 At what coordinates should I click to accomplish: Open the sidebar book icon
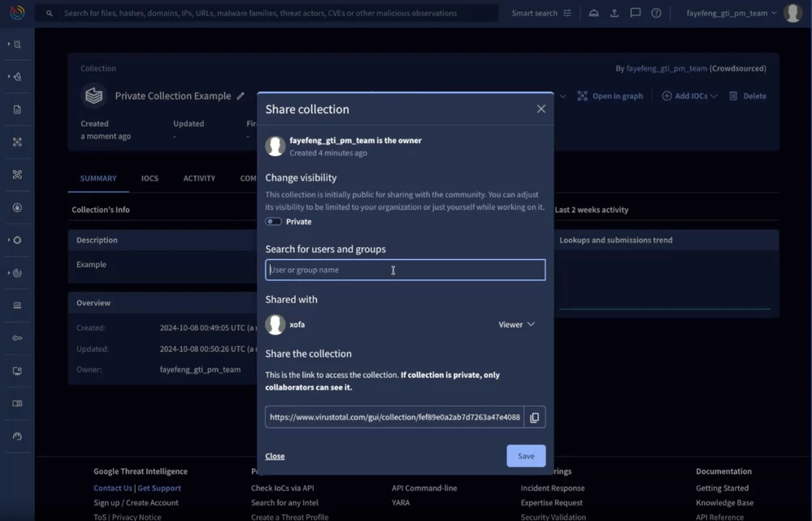(17, 403)
